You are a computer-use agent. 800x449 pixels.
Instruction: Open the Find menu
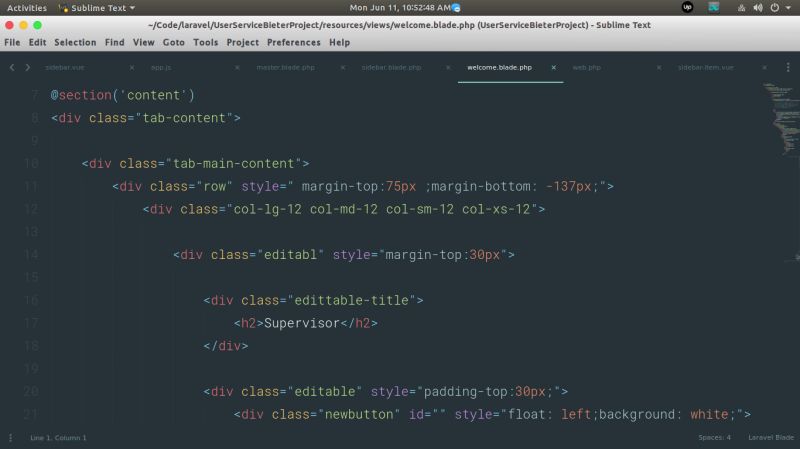[114, 42]
